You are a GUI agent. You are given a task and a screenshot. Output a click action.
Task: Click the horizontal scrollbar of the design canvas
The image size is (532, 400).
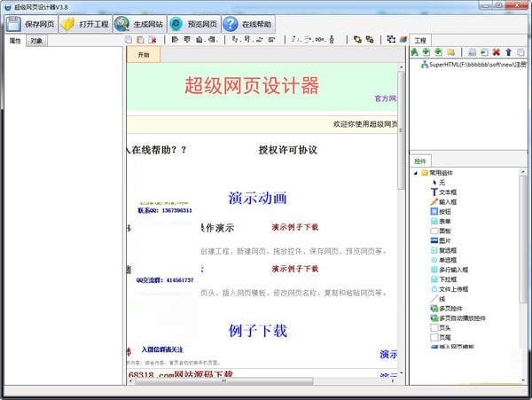(x=224, y=381)
